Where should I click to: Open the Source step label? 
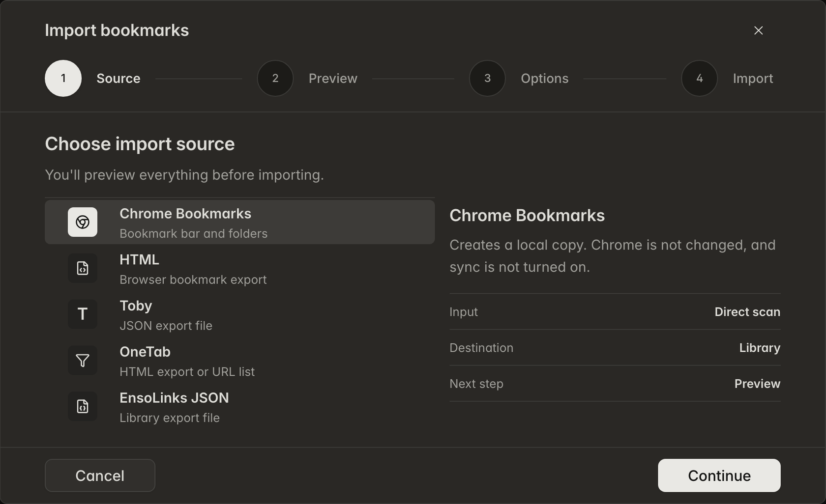118,79
